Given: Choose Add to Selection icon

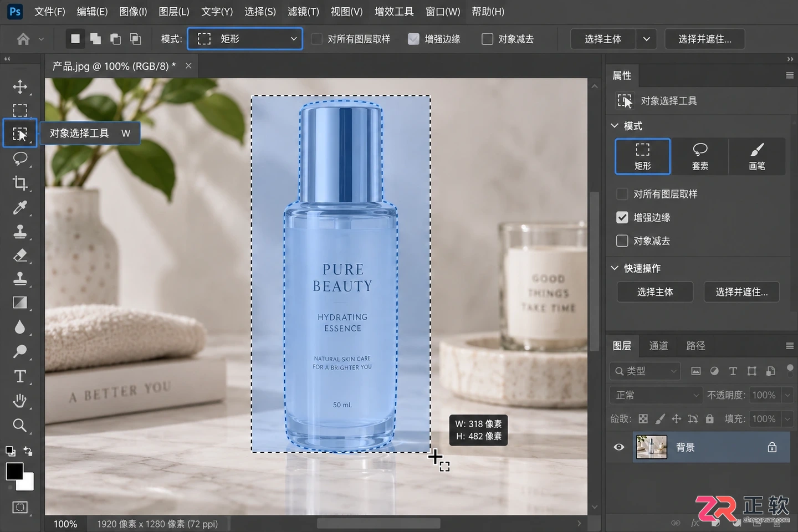Looking at the screenshot, I should pos(95,39).
